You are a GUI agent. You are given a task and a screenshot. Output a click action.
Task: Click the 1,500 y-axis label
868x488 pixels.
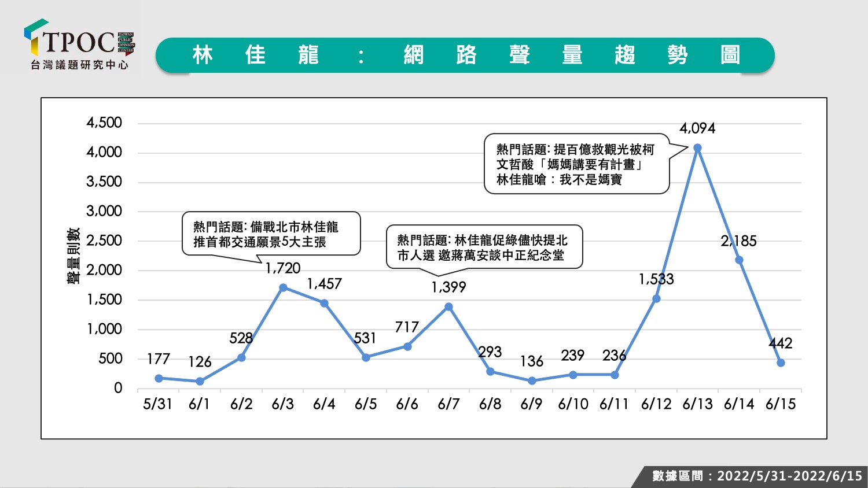pos(104,300)
